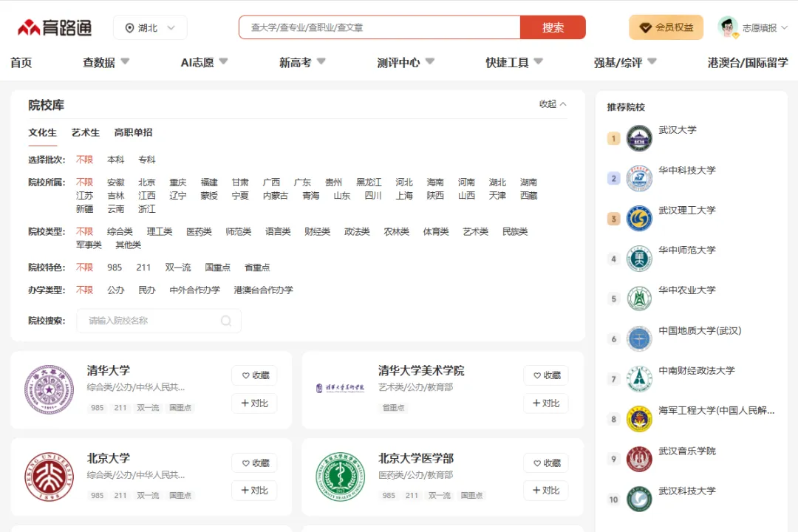Click 武汉大学 name in 推荐院校

pyautogui.click(x=678, y=130)
